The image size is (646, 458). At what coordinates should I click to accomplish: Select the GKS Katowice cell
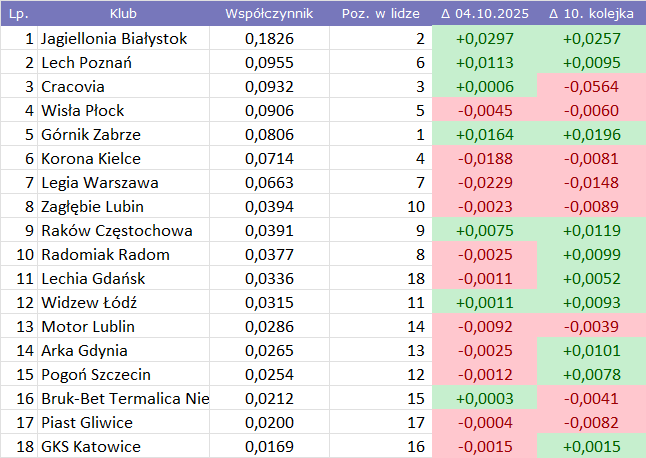click(x=91, y=447)
